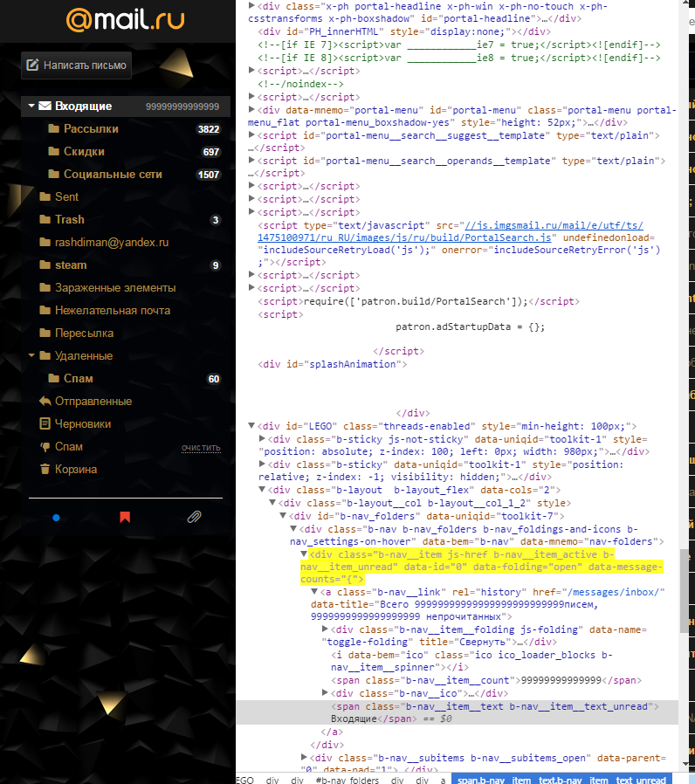Viewport: 695px width, 784px height.
Task: Filter by attachment paperclip icon
Action: pyautogui.click(x=194, y=517)
